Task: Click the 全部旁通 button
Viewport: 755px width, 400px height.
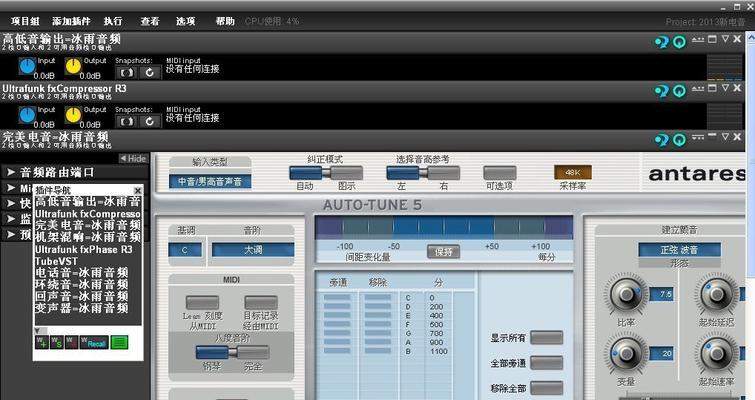Action: point(547,362)
